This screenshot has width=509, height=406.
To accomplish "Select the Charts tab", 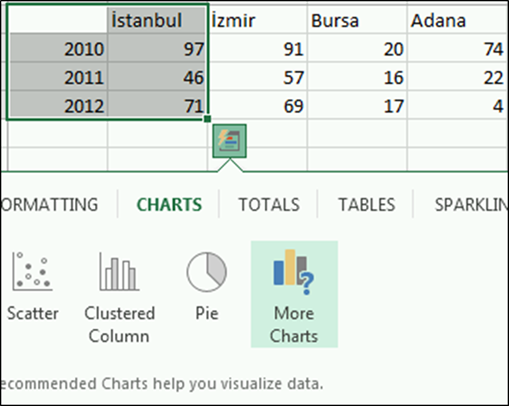I will click(x=169, y=204).
